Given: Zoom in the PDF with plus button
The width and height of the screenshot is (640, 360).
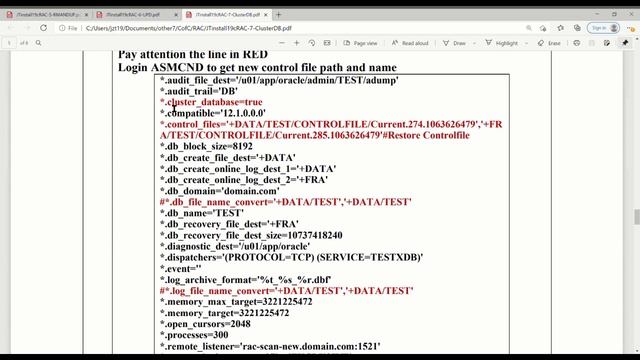Looking at the screenshot, I should [x=297, y=43].
